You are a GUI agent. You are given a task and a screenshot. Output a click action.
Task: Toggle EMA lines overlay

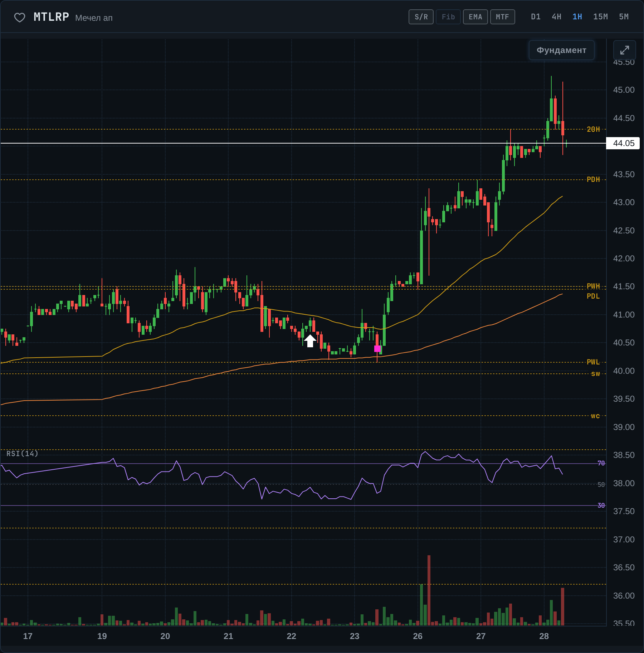(475, 17)
